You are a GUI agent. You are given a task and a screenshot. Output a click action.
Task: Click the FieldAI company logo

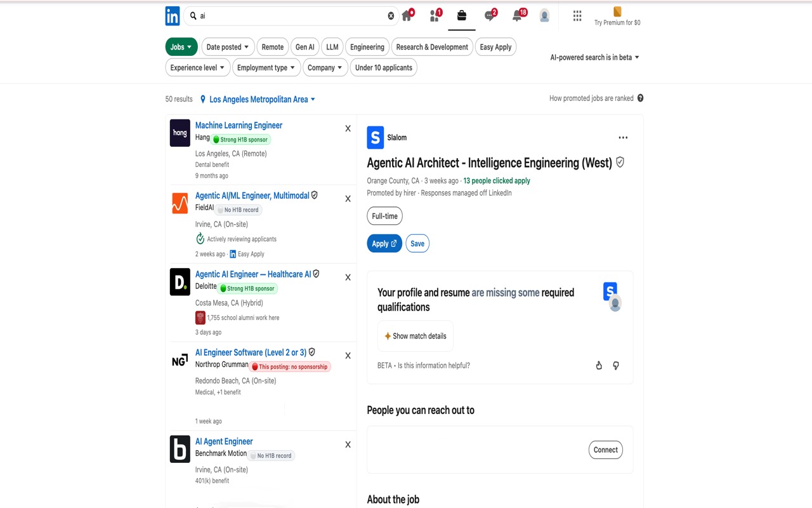click(x=180, y=203)
